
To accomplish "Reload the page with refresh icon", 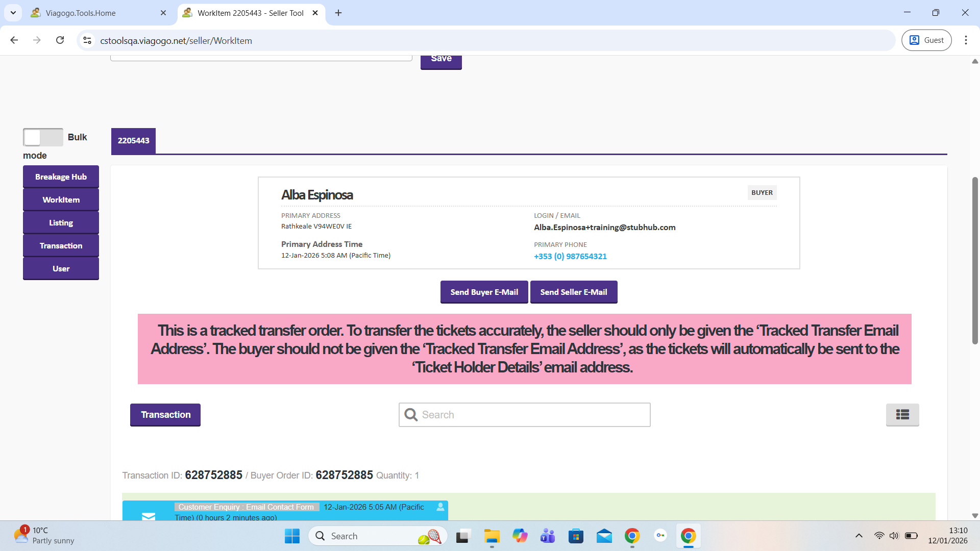I will click(x=60, y=40).
